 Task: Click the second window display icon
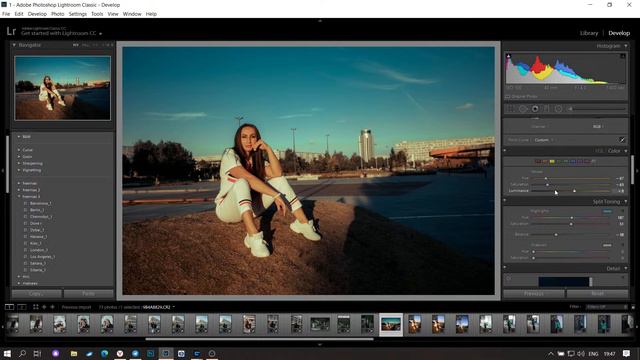pos(22,307)
